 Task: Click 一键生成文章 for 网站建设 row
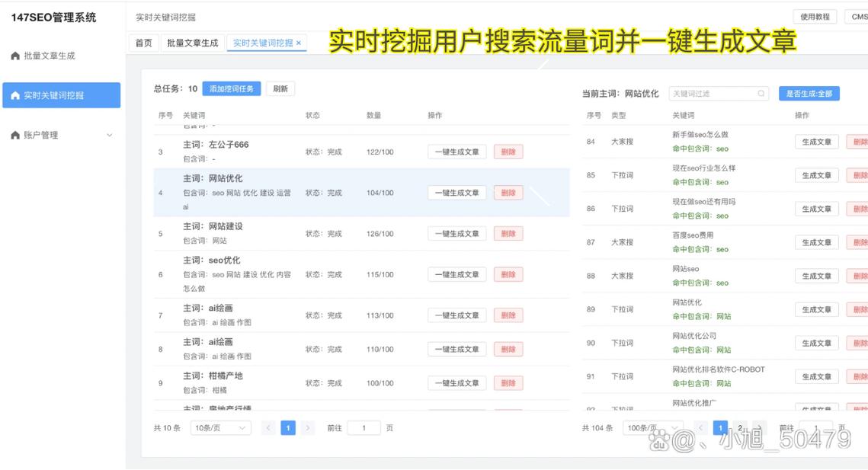pyautogui.click(x=456, y=234)
